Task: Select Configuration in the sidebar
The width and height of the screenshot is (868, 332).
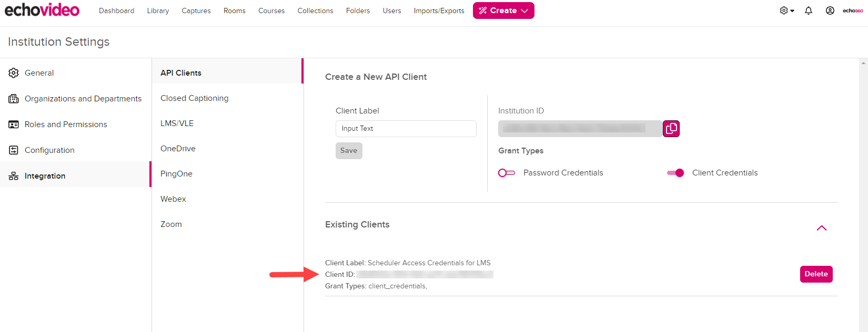Action: (76, 150)
